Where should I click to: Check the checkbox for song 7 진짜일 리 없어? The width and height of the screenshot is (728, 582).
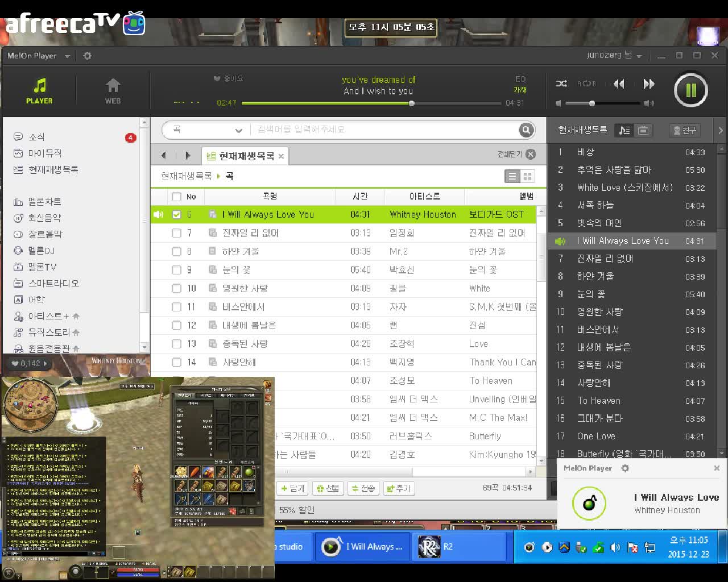[x=177, y=232]
